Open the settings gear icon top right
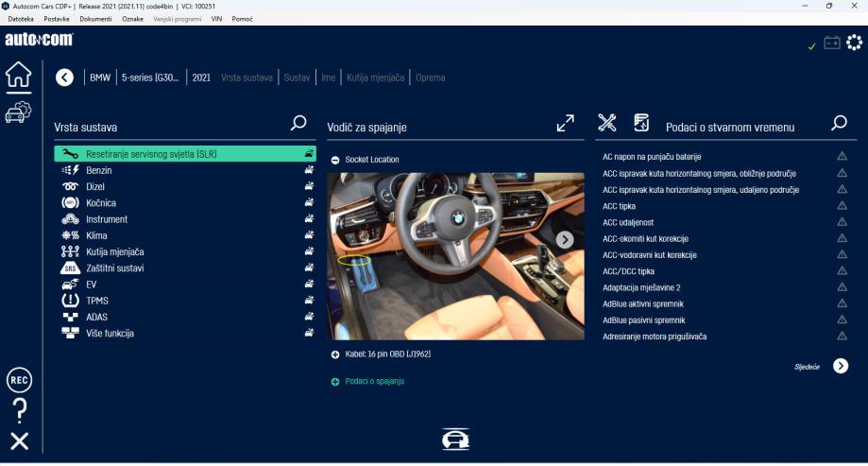Viewport: 868px width, 466px height. (854, 43)
